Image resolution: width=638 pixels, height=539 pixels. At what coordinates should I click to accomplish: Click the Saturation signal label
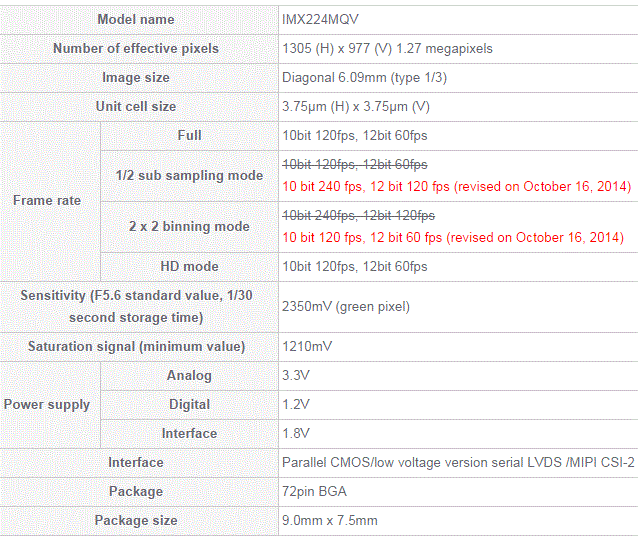(136, 347)
